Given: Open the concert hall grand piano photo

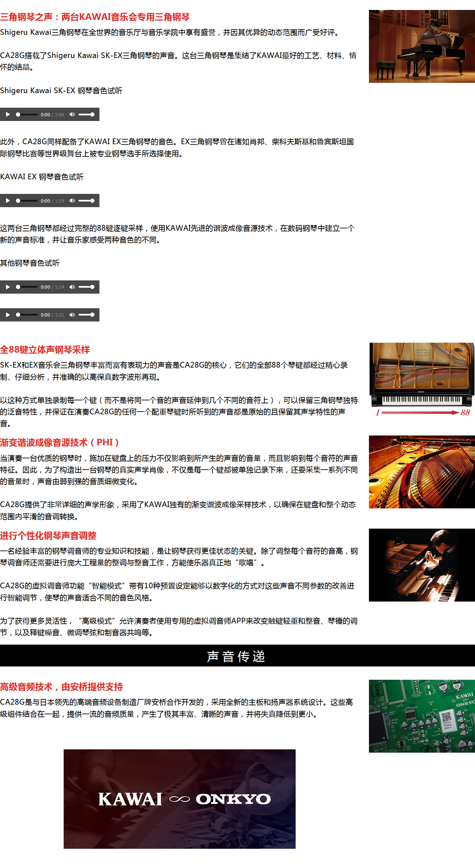Looking at the screenshot, I should click(x=422, y=46).
